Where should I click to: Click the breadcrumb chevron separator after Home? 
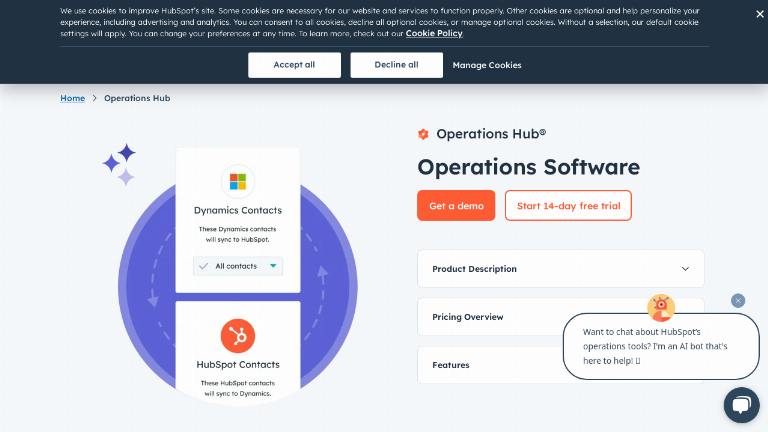(x=95, y=98)
